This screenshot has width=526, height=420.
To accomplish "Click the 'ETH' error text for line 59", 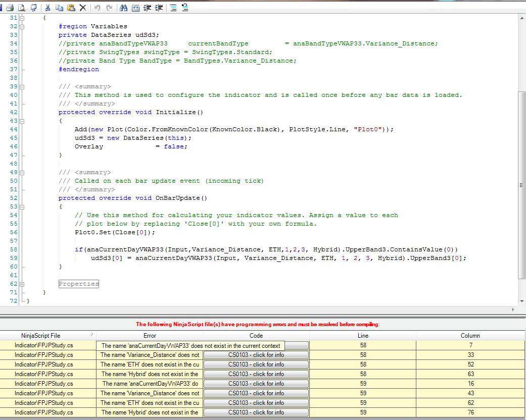I will coord(150,403).
